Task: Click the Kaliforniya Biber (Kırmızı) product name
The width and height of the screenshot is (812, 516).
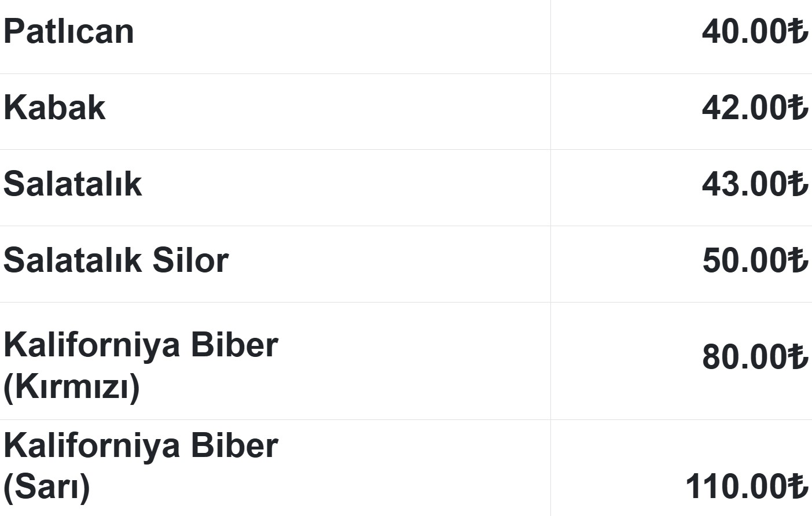Action: click(141, 365)
